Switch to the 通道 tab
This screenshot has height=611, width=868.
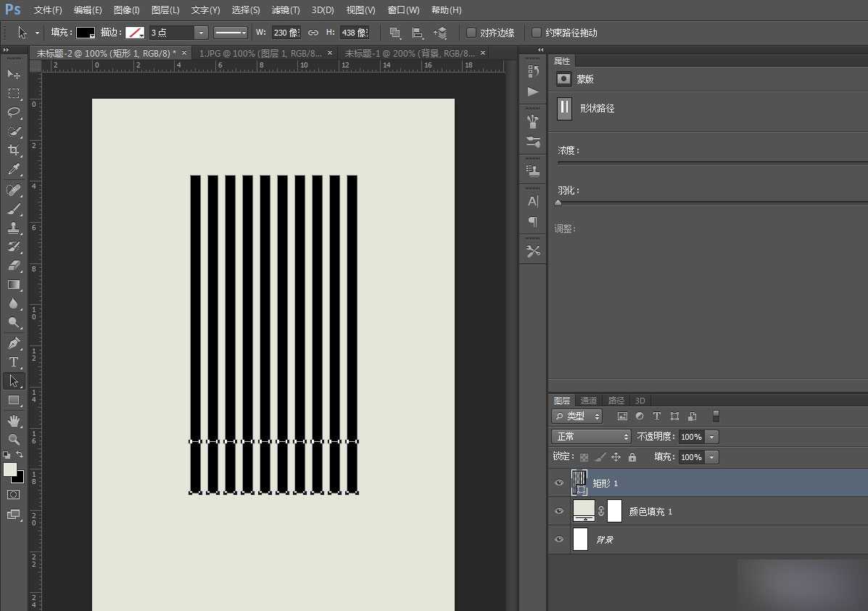(x=589, y=401)
